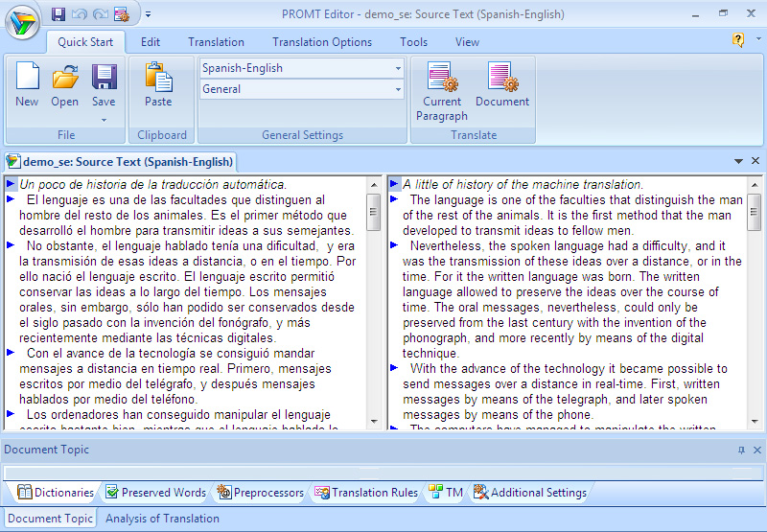Select the demo_se Source Text document tab
767x532 pixels.
pos(121,162)
